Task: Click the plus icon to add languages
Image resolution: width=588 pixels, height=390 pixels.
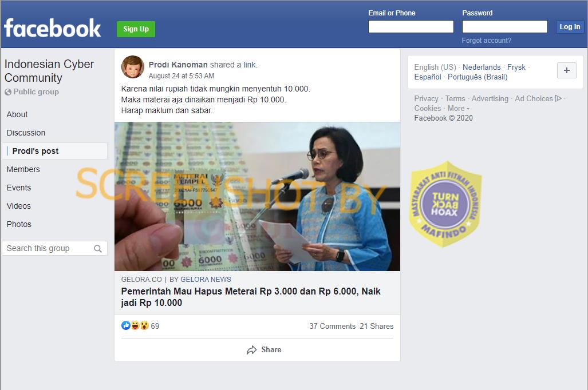Action: click(x=567, y=70)
